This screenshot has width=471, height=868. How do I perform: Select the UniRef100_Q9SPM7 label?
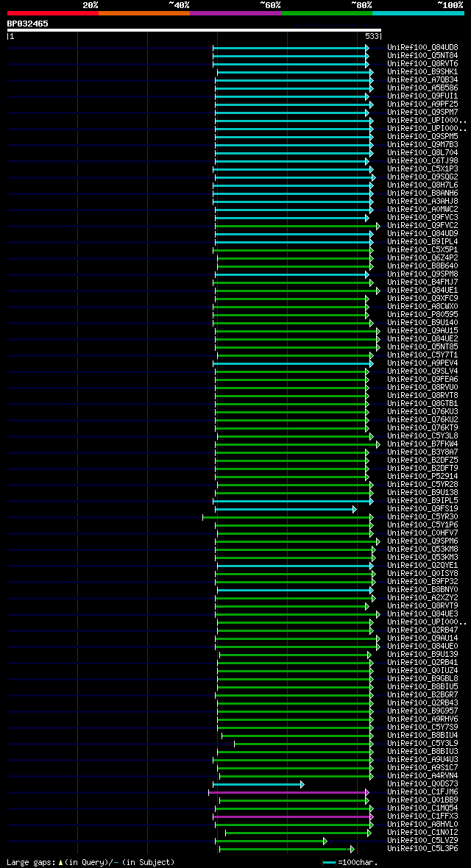point(422,113)
